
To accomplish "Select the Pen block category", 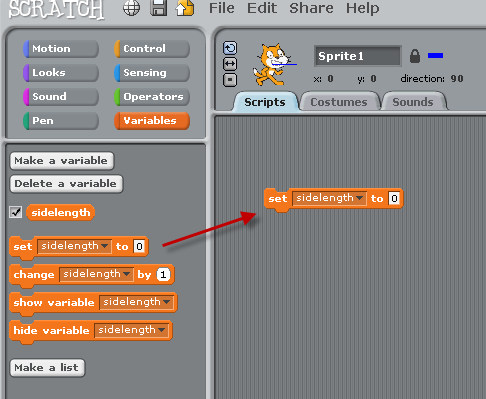I will [x=61, y=121].
